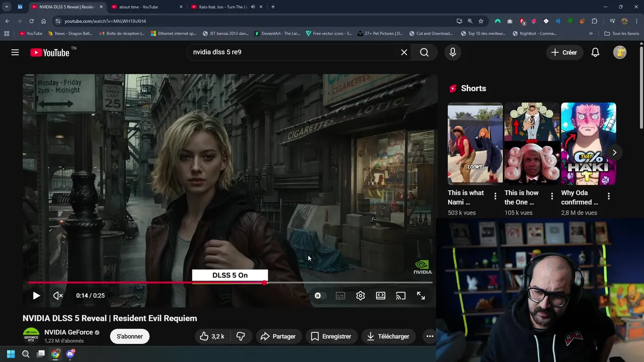644x362 pixels.
Task: Like the video with 3,2 k likes
Action: [x=212, y=336]
